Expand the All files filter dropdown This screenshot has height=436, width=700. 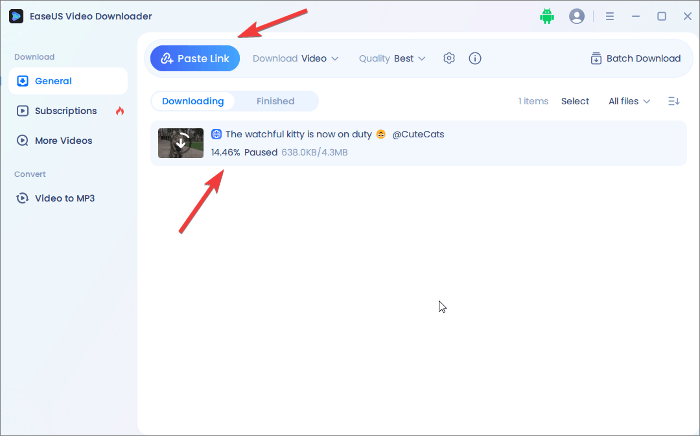click(629, 101)
